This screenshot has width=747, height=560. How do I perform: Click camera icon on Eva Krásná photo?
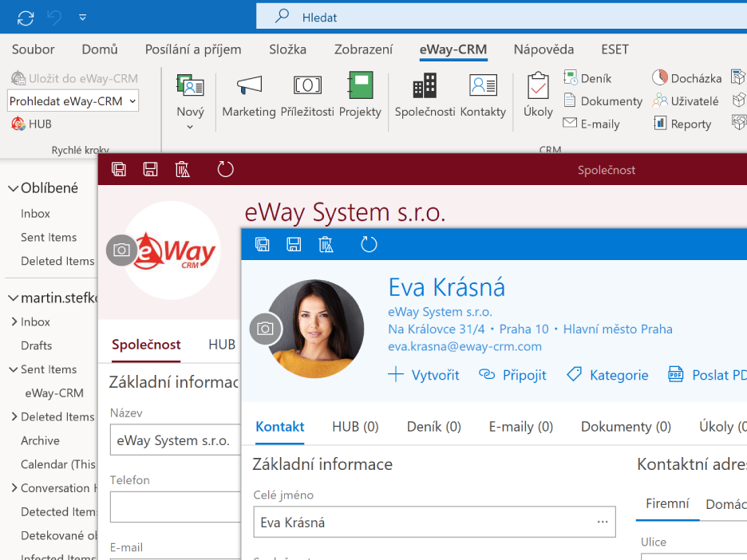266,329
